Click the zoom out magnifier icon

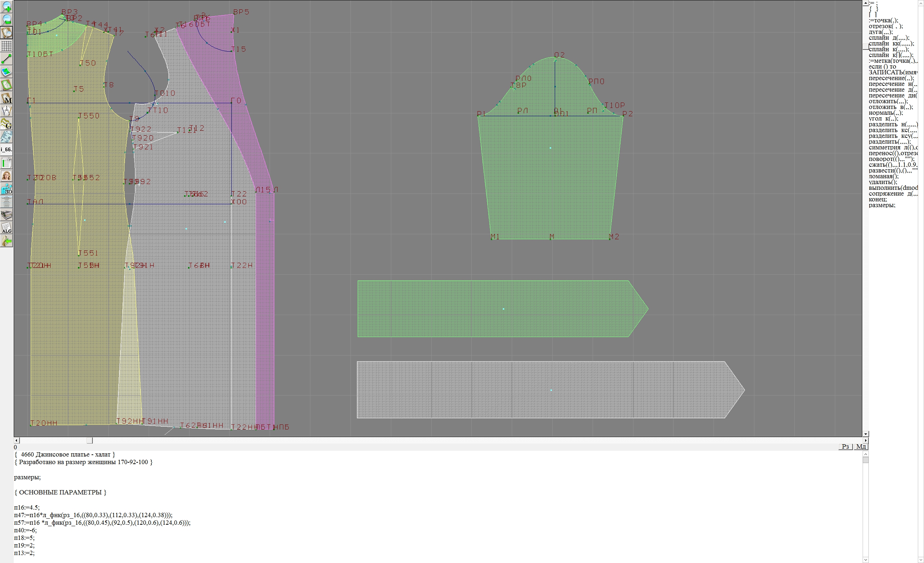(6, 19)
